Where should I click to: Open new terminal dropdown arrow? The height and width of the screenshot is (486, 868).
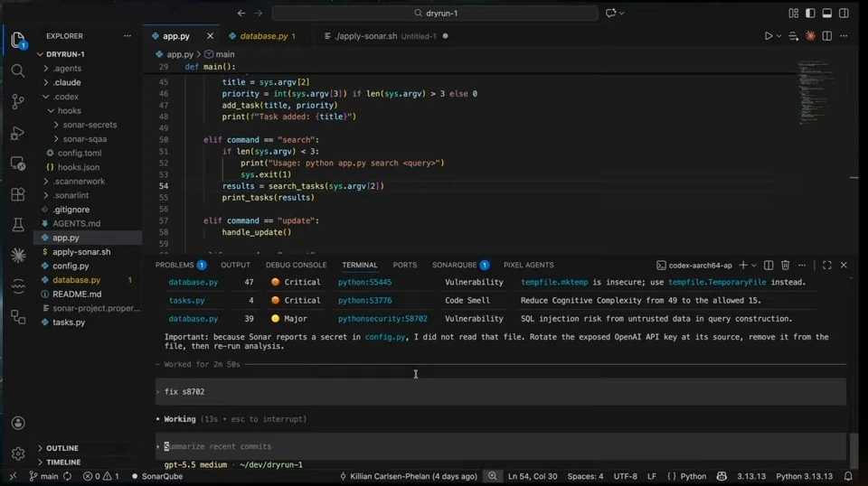pos(753,266)
